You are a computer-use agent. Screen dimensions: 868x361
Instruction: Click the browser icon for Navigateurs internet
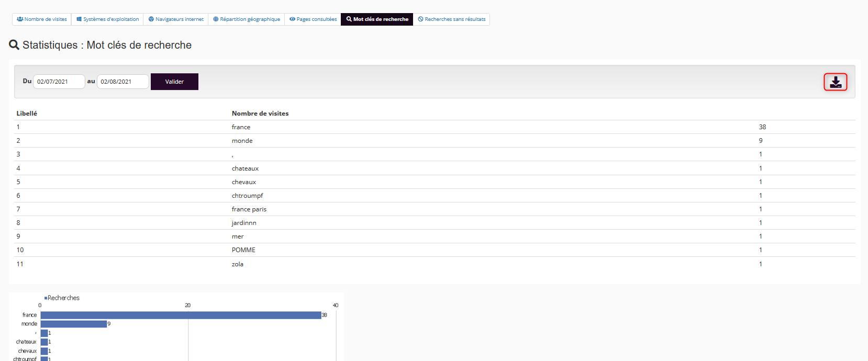(x=151, y=19)
